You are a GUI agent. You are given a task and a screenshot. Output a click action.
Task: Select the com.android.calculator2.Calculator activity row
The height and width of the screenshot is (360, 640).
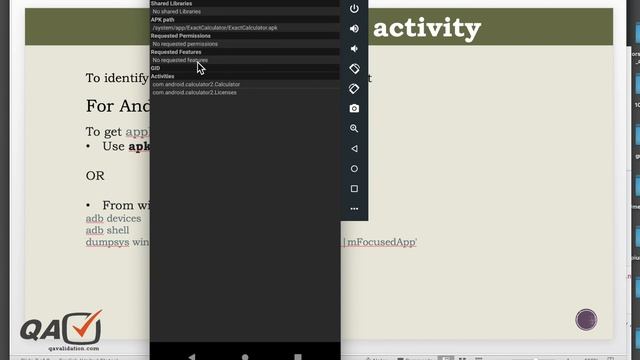[244, 84]
